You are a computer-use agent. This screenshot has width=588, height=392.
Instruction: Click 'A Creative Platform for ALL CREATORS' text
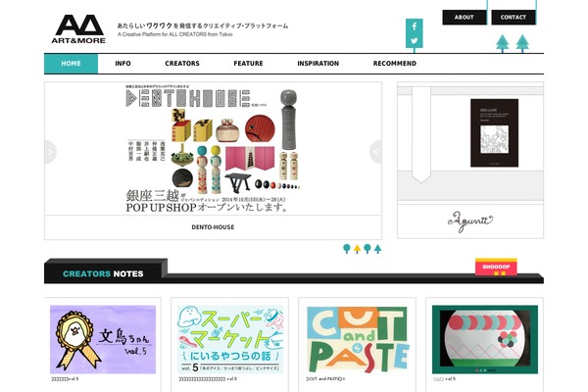coord(175,34)
